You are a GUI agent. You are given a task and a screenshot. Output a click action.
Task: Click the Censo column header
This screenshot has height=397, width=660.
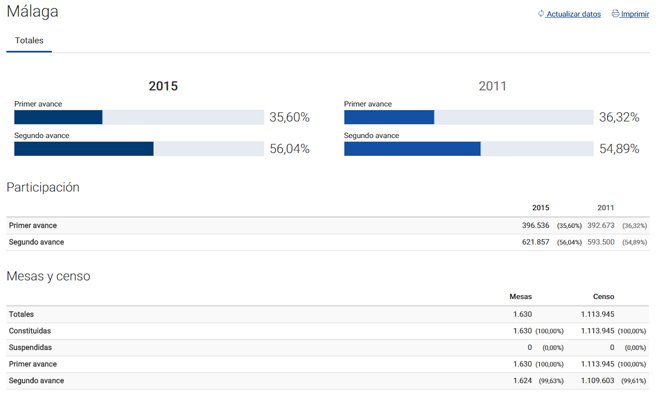tap(604, 296)
